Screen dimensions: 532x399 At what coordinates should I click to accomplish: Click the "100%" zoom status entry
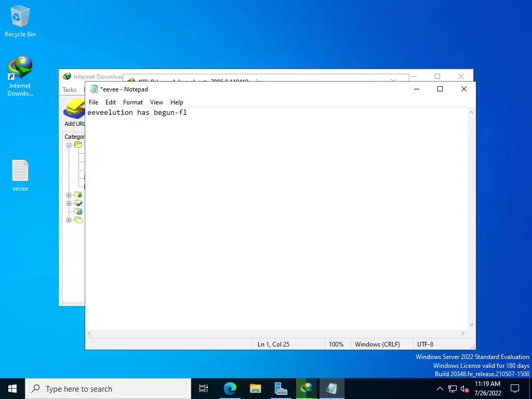336,344
